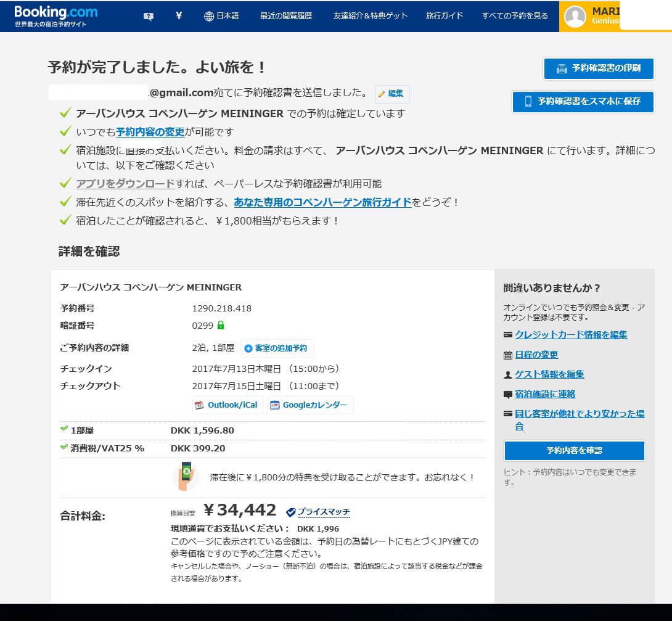The width and height of the screenshot is (672, 621).
Task: Select the 日本語 language globe
Action: 221,16
